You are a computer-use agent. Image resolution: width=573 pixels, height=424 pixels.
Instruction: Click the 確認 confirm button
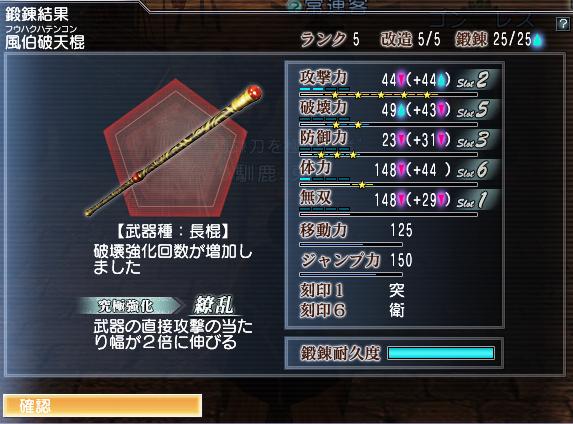point(102,405)
